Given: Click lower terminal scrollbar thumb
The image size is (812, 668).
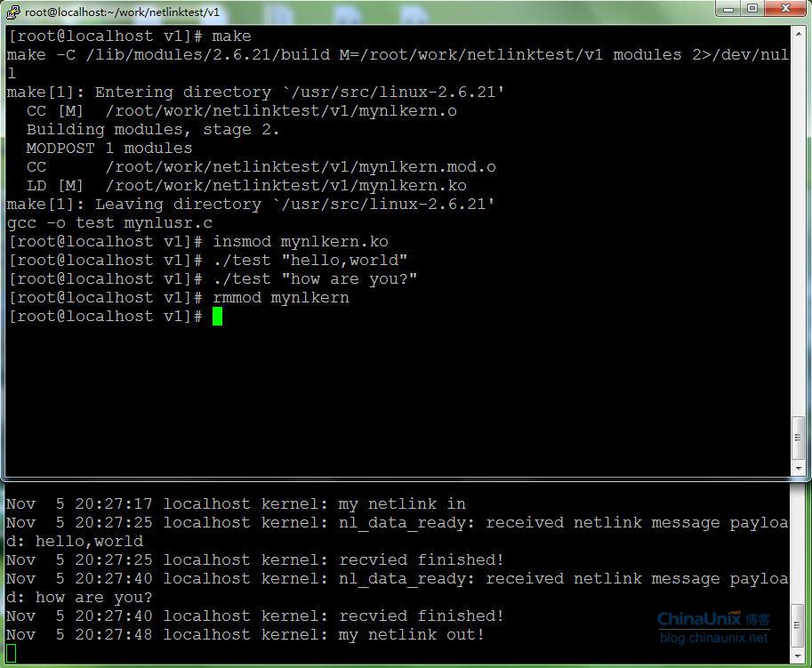Looking at the screenshot, I should (x=799, y=625).
